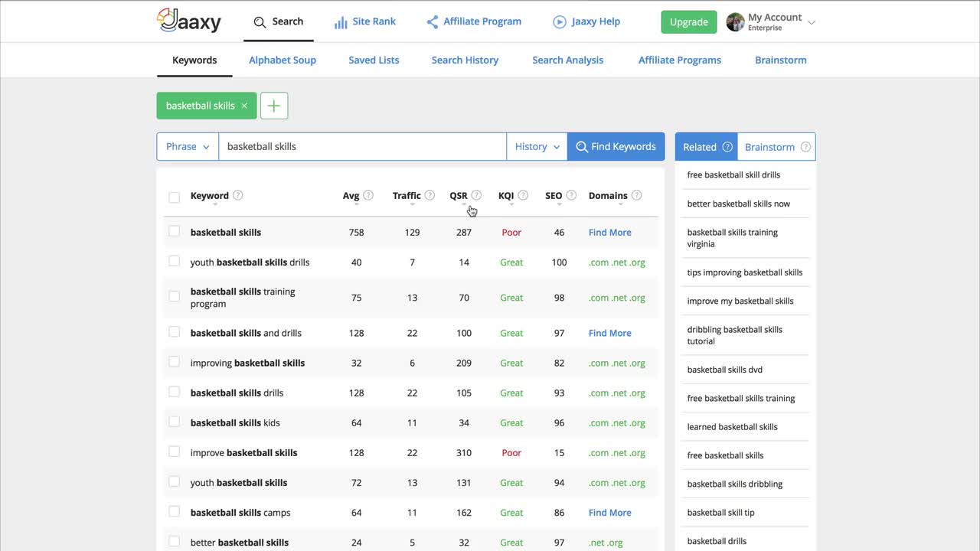Expand the History dropdown
Image resolution: width=980 pixels, height=551 pixels.
pyautogui.click(x=537, y=146)
